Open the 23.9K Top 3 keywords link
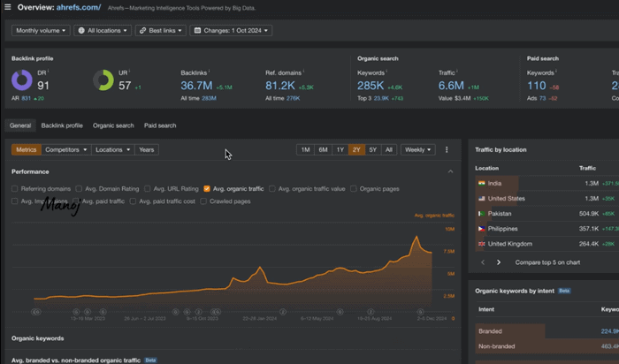This screenshot has width=619, height=364. 381,98
